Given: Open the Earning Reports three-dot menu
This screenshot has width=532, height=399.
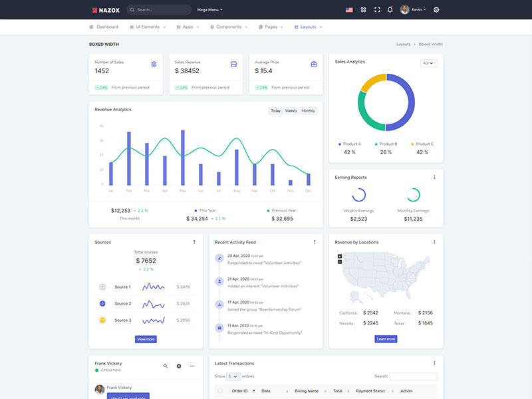Looking at the screenshot, I should (434, 177).
